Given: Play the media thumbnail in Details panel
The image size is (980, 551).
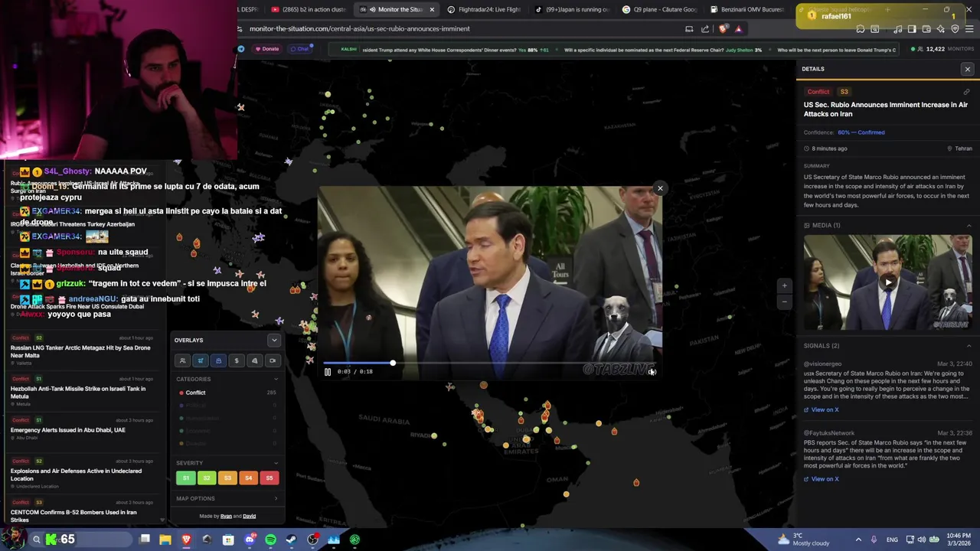Looking at the screenshot, I should 888,282.
